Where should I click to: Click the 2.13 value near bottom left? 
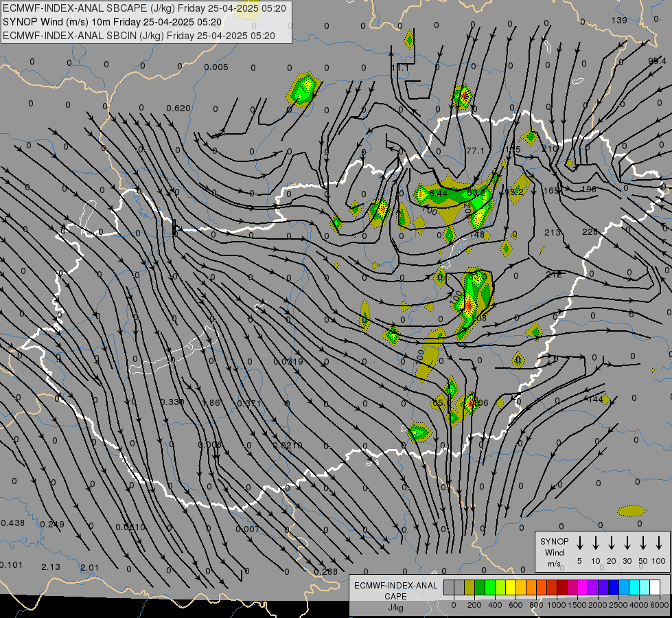coord(51,567)
